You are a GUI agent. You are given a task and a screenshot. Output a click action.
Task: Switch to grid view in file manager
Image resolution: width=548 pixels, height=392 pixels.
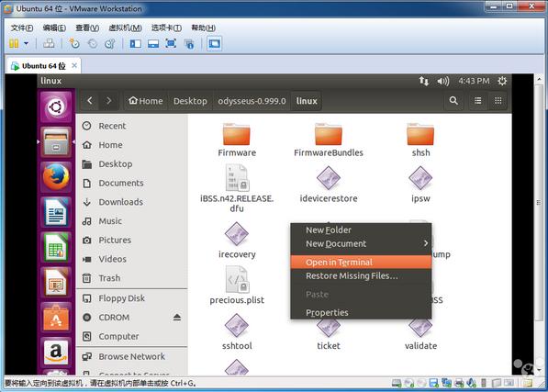tap(498, 101)
